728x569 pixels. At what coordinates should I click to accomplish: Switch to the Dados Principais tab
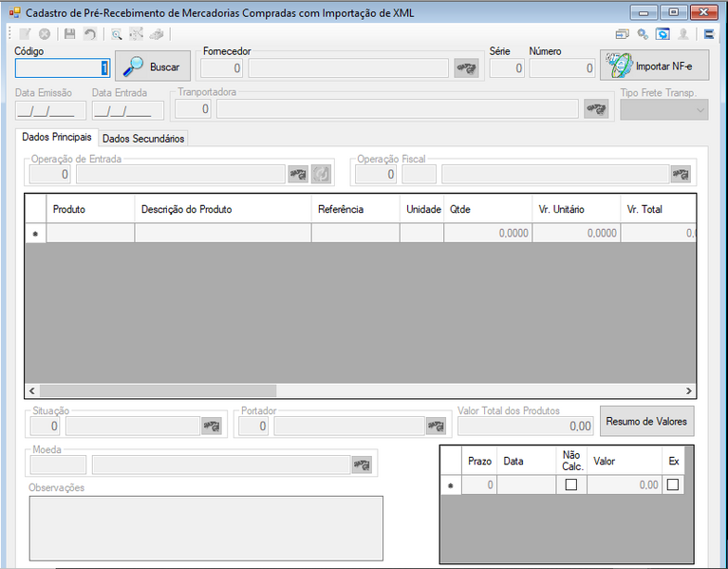(x=57, y=137)
